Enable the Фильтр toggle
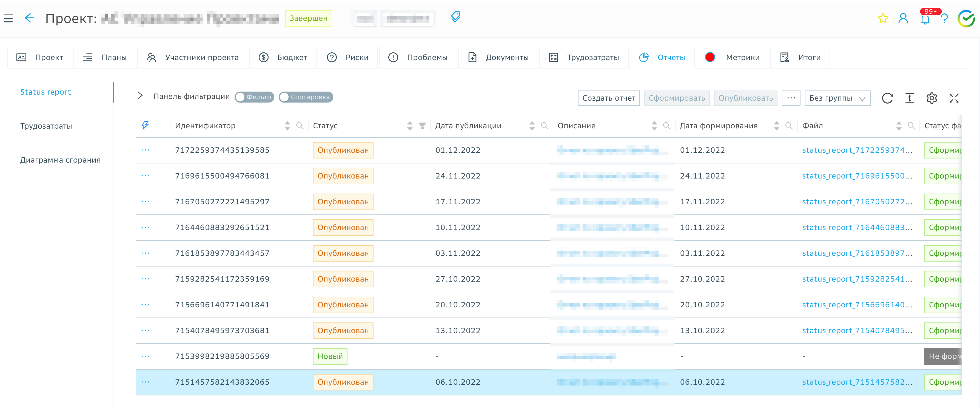This screenshot has width=980, height=408. (254, 97)
